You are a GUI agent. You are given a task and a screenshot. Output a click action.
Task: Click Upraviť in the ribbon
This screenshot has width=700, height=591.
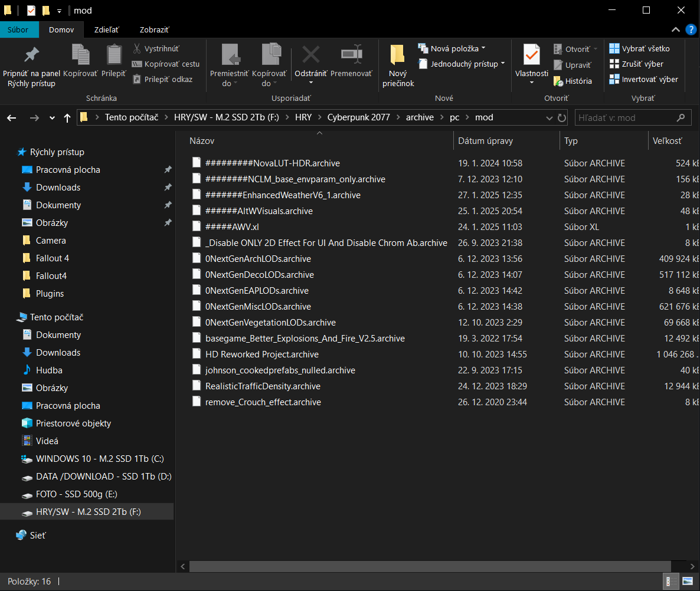pyautogui.click(x=573, y=65)
